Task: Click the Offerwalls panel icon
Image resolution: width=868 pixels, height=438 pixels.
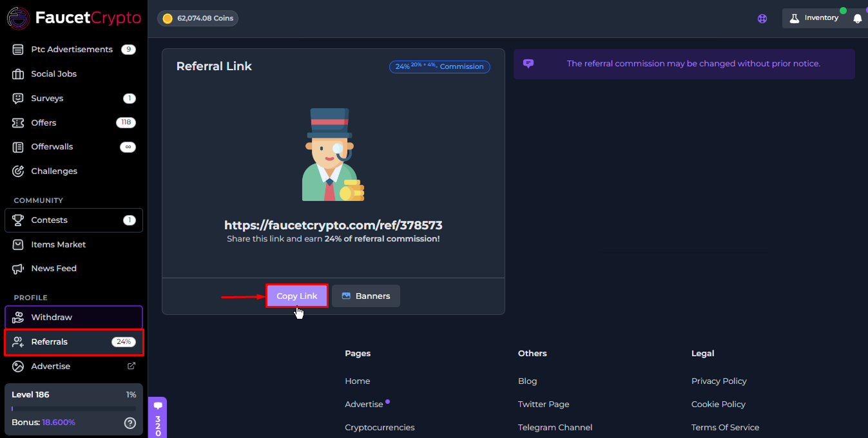Action: coord(18,147)
